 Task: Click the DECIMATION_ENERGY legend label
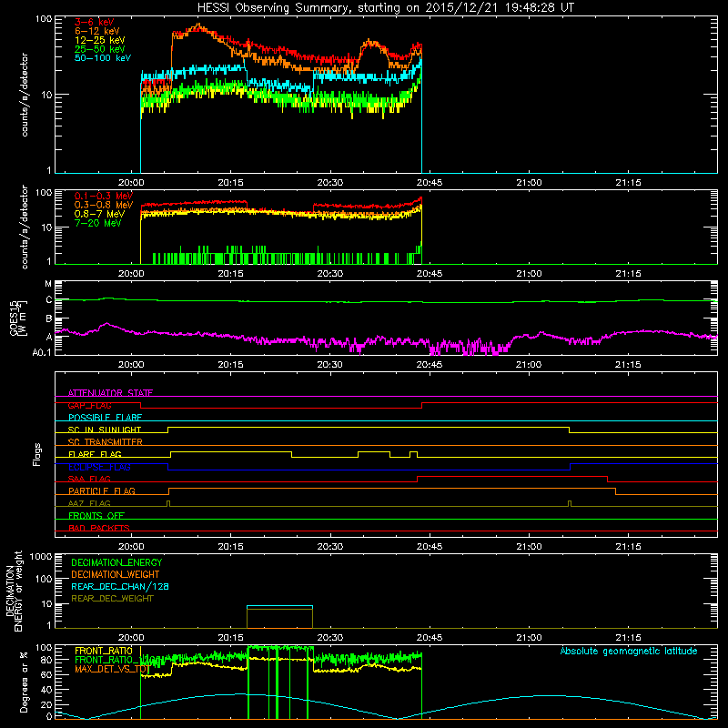pos(116,562)
